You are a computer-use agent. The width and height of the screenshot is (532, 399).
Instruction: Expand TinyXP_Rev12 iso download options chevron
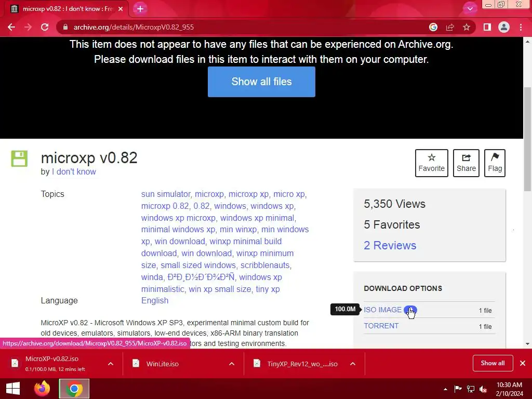pos(353,364)
